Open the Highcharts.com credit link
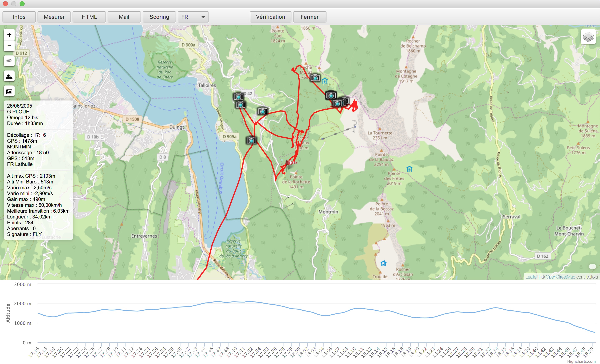The height and width of the screenshot is (364, 600). click(x=581, y=361)
